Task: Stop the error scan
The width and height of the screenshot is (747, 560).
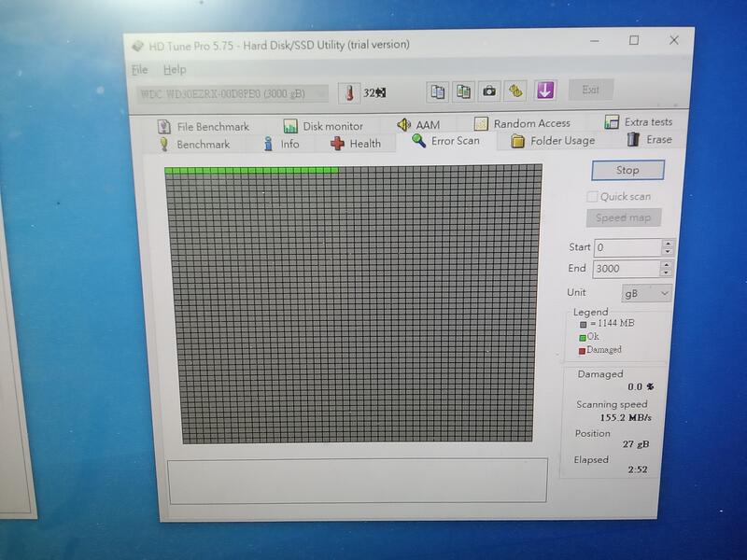Action: click(x=627, y=171)
